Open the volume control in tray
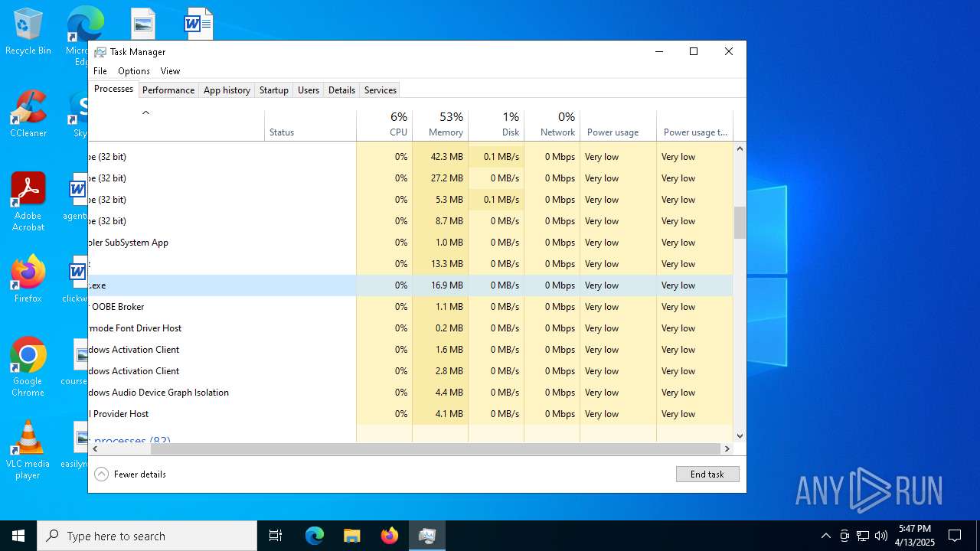980x551 pixels. click(881, 536)
